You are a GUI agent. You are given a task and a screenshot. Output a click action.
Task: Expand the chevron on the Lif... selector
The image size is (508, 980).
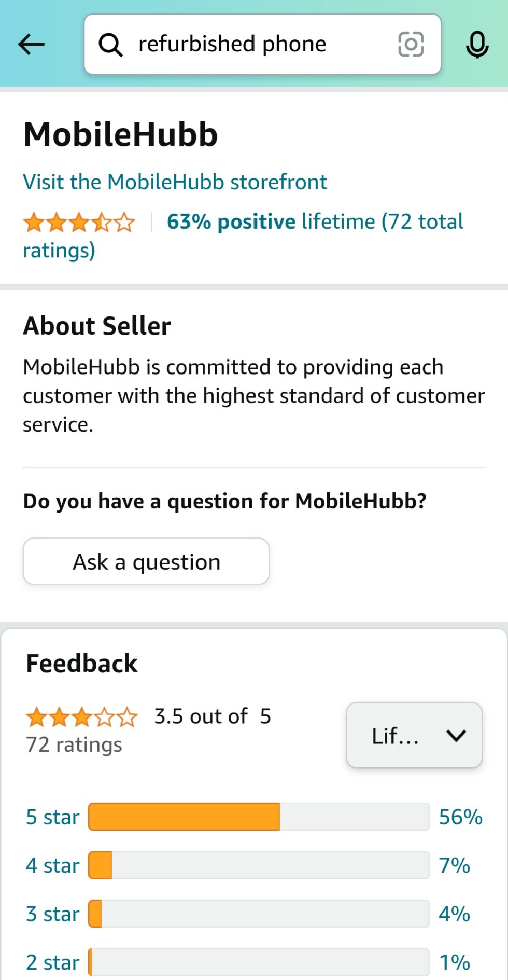[456, 735]
